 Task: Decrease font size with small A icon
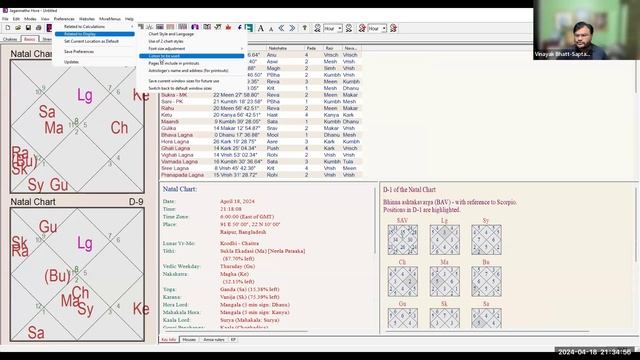(271, 29)
